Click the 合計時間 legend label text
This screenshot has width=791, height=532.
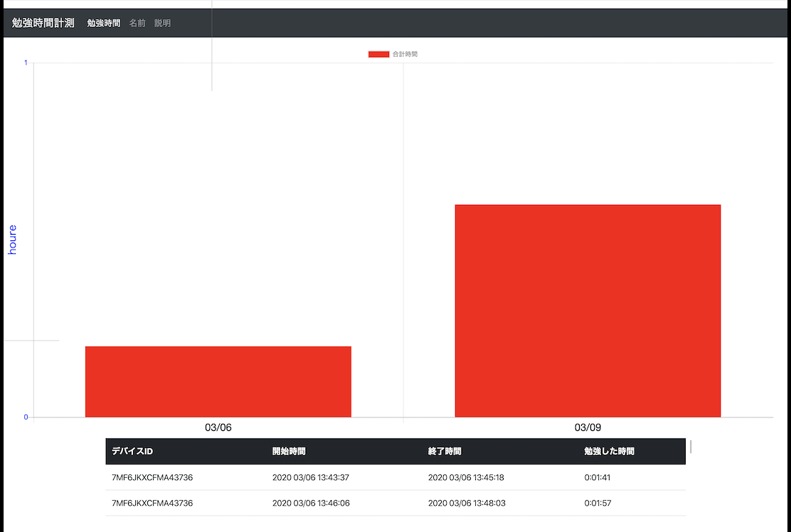click(405, 54)
